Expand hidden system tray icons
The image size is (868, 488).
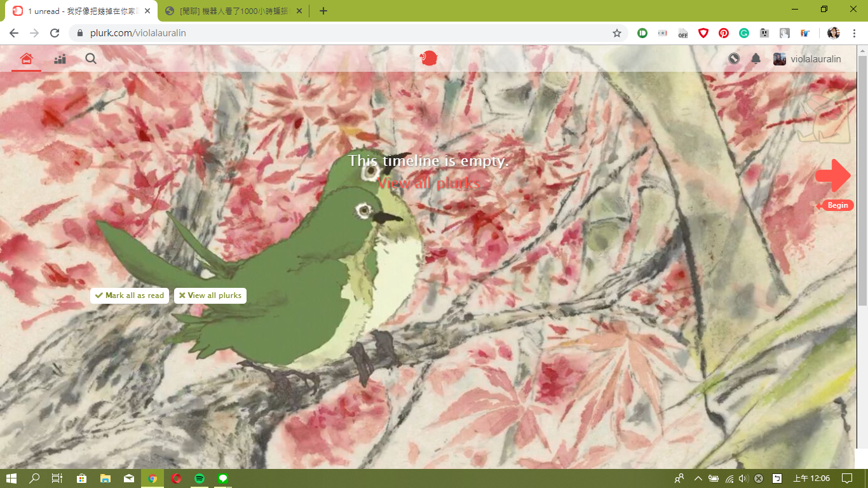[x=698, y=478]
